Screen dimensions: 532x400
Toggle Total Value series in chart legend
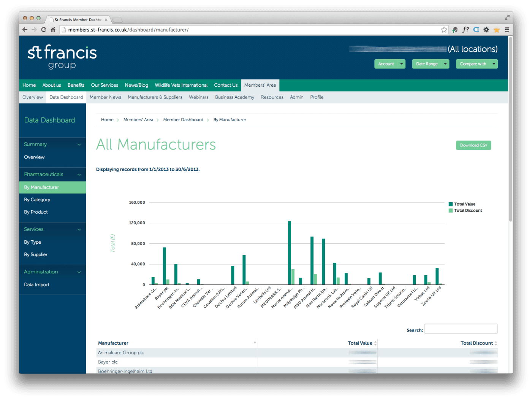tap(462, 204)
